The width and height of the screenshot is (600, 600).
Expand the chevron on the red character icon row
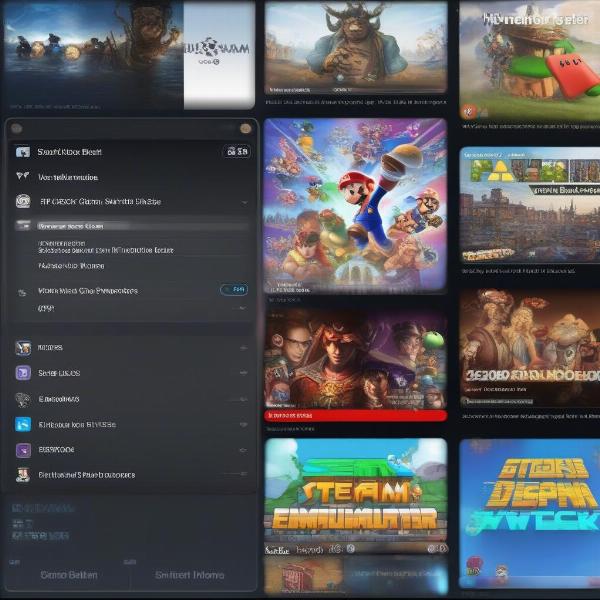pyautogui.click(x=243, y=474)
